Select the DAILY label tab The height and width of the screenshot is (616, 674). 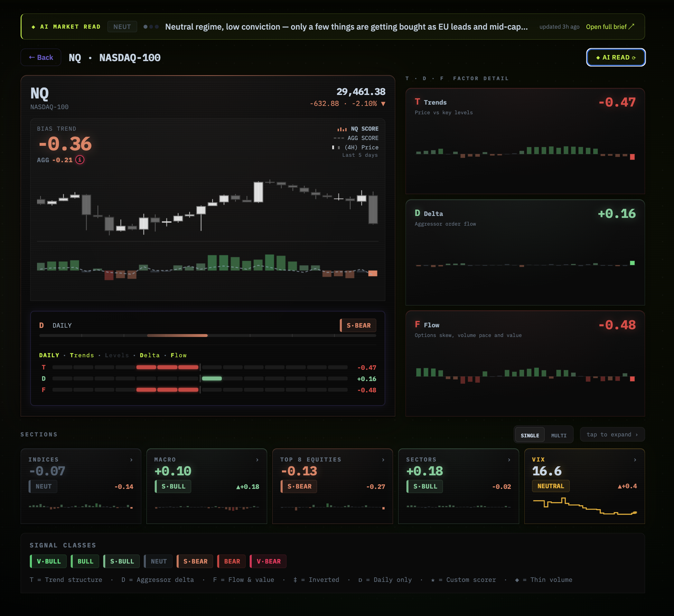pos(49,355)
